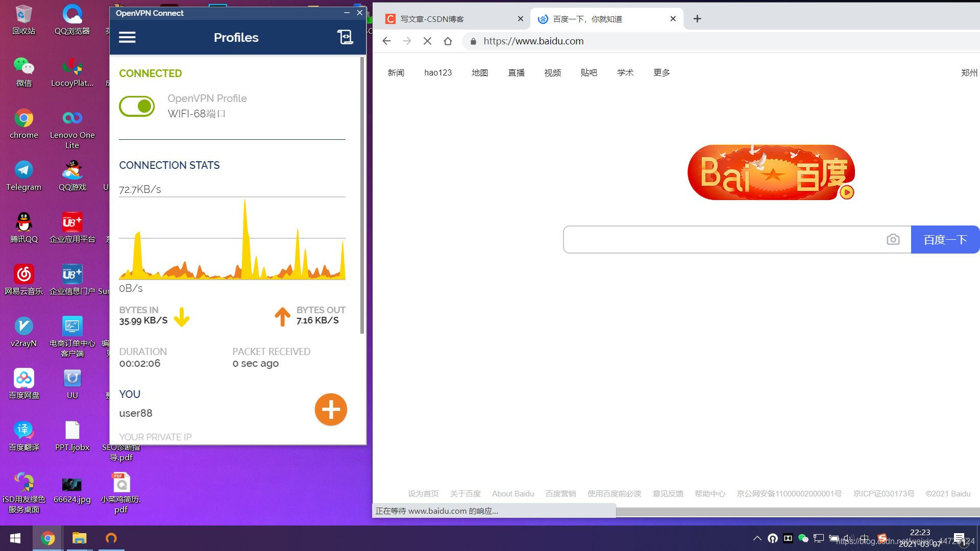Open a new browser tab
The height and width of the screenshot is (551, 980).
[x=697, y=19]
